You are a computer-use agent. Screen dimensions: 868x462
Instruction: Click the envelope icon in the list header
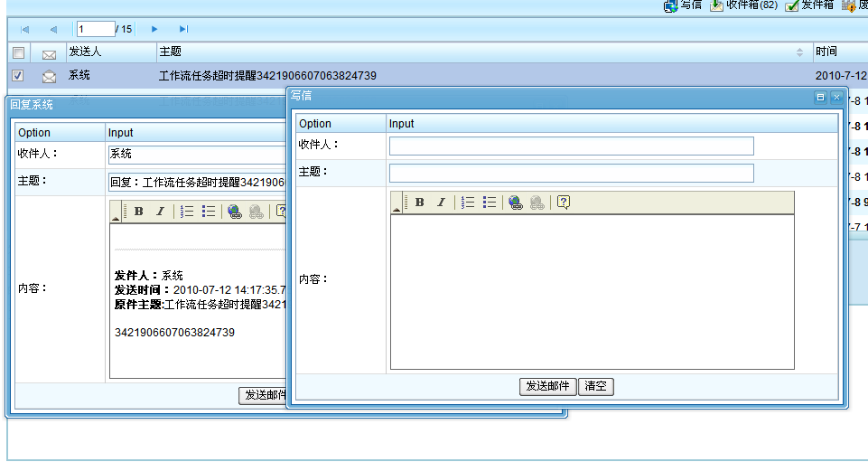coord(50,55)
